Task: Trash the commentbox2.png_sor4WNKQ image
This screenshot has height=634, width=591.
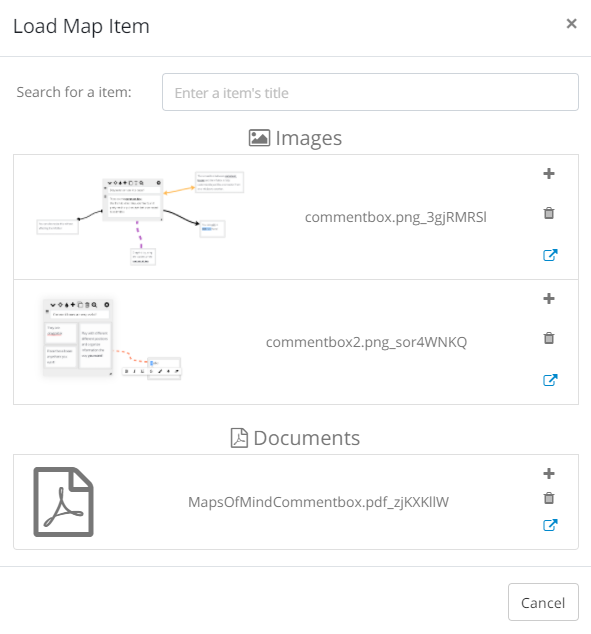Action: coord(549,338)
